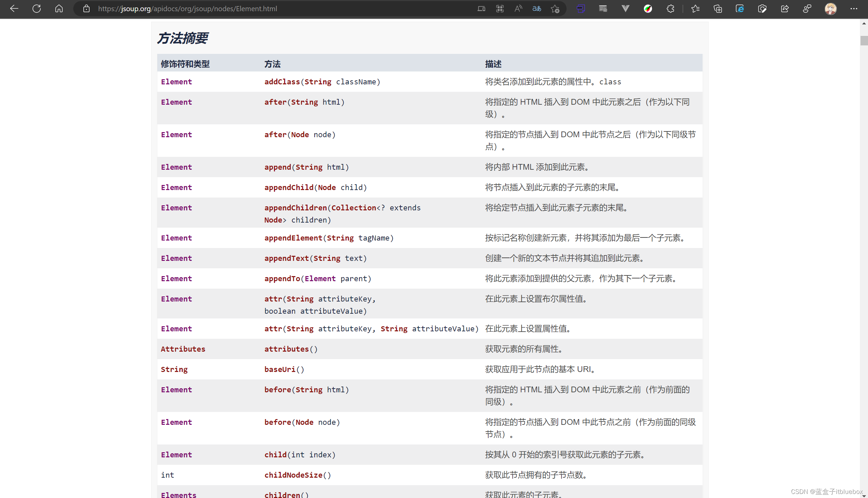Click the childNodeSize method link
The image size is (868, 498).
coord(293,475)
